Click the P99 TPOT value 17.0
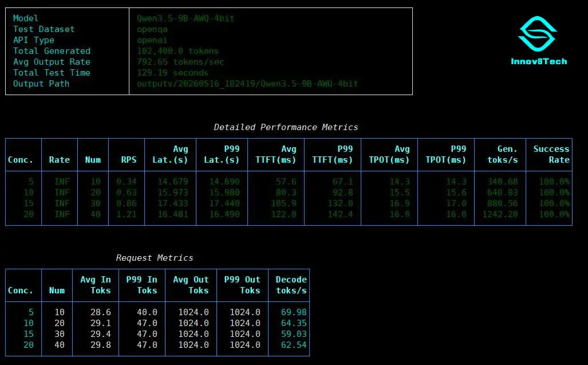 (x=456, y=203)
